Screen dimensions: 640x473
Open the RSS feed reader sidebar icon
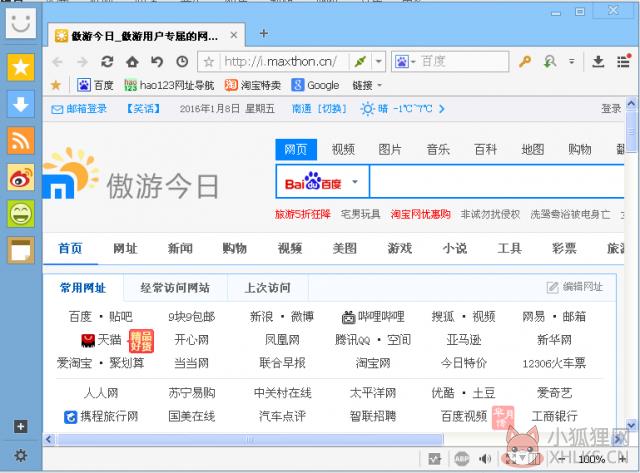tap(20, 141)
